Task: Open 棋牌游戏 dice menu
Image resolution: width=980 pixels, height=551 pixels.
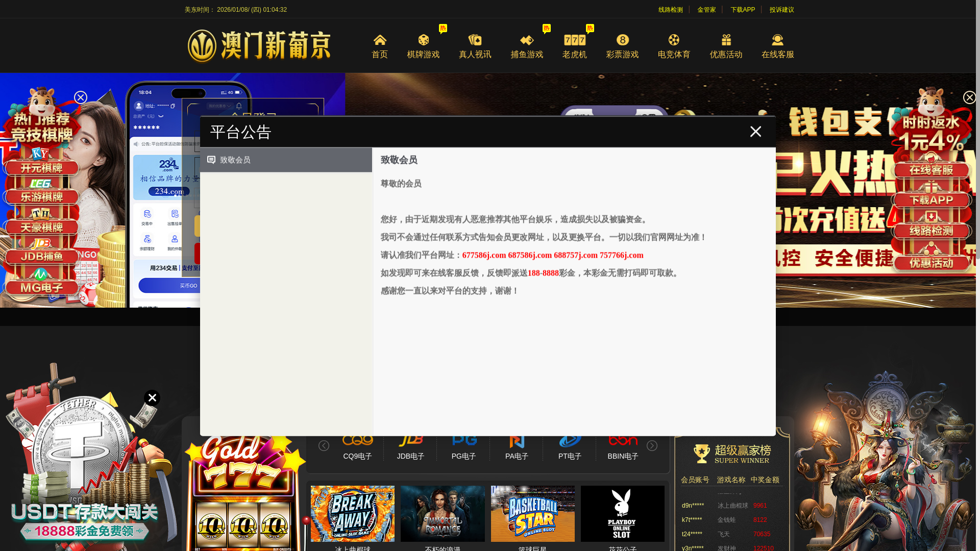Action: [423, 46]
